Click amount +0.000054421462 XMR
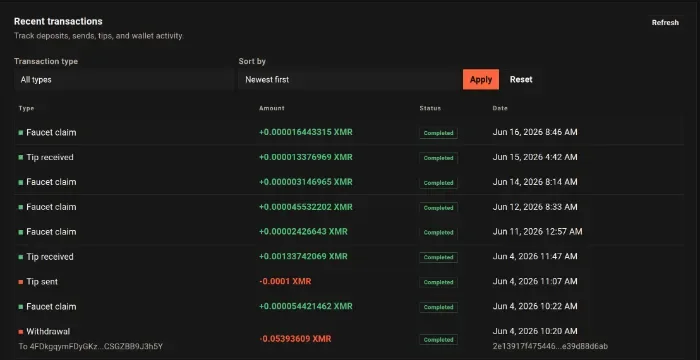The width and height of the screenshot is (700, 360). [305, 306]
